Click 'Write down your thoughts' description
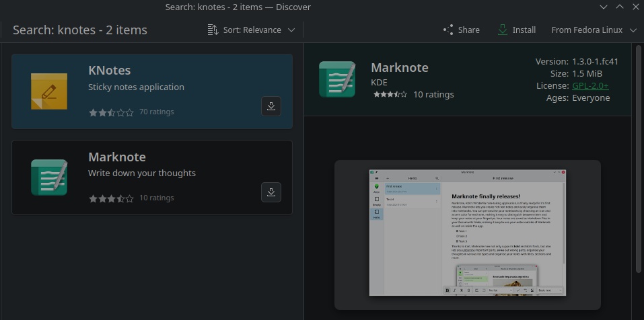 pyautogui.click(x=142, y=173)
